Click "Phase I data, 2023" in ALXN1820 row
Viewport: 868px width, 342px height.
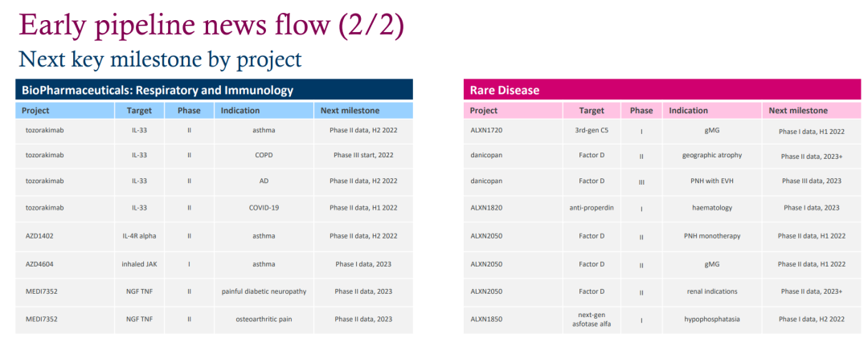pyautogui.click(x=812, y=208)
